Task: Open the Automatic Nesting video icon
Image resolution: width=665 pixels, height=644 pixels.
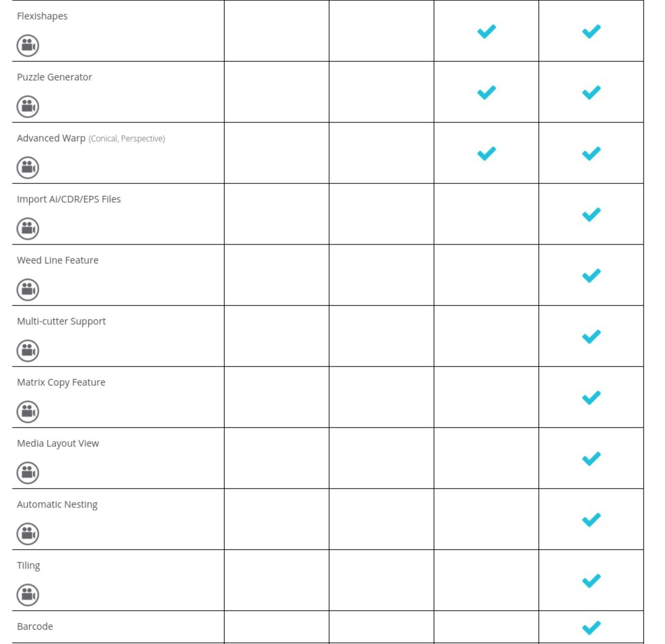Action: coord(28,534)
